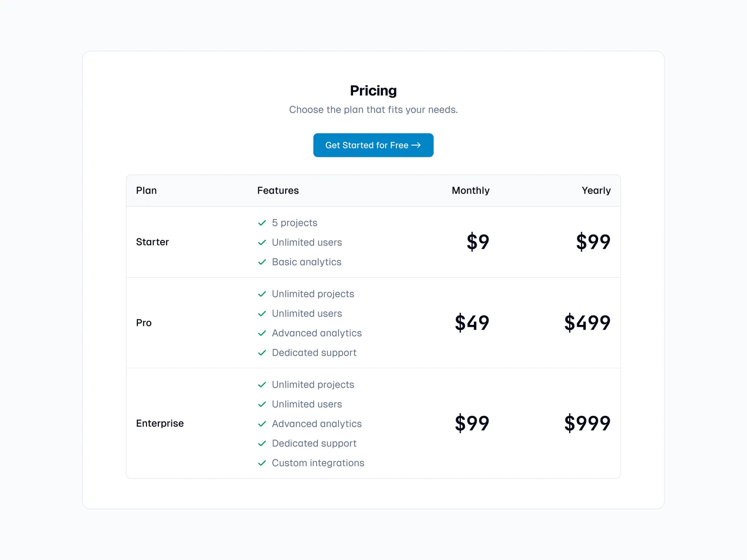
Task: Click the Pro plan's Dedicated support checkmark
Action: point(262,353)
